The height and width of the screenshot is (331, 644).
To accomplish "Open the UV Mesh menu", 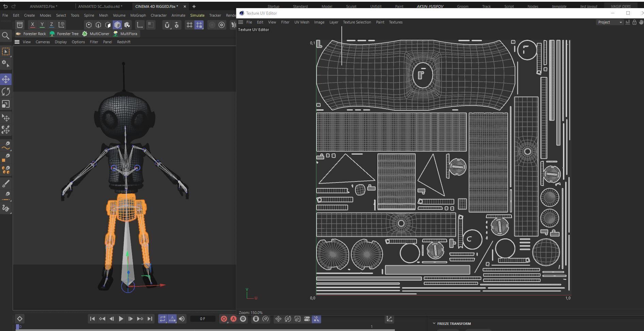I will (x=302, y=22).
